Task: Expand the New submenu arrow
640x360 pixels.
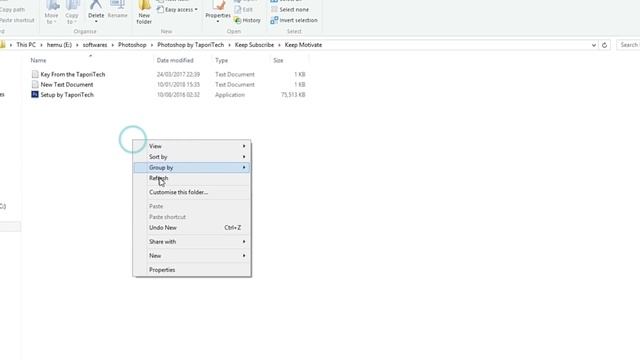Action: point(244,256)
